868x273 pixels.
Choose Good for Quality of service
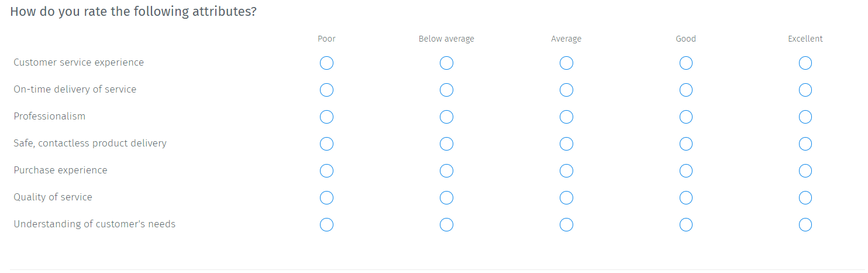coord(686,197)
